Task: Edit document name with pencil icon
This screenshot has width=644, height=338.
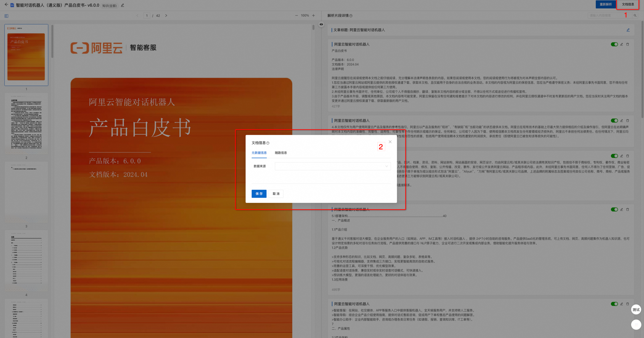Action: click(x=123, y=5)
